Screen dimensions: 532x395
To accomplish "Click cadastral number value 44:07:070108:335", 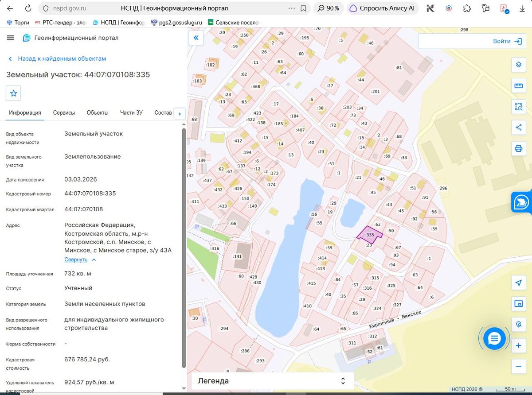I will point(90,194).
